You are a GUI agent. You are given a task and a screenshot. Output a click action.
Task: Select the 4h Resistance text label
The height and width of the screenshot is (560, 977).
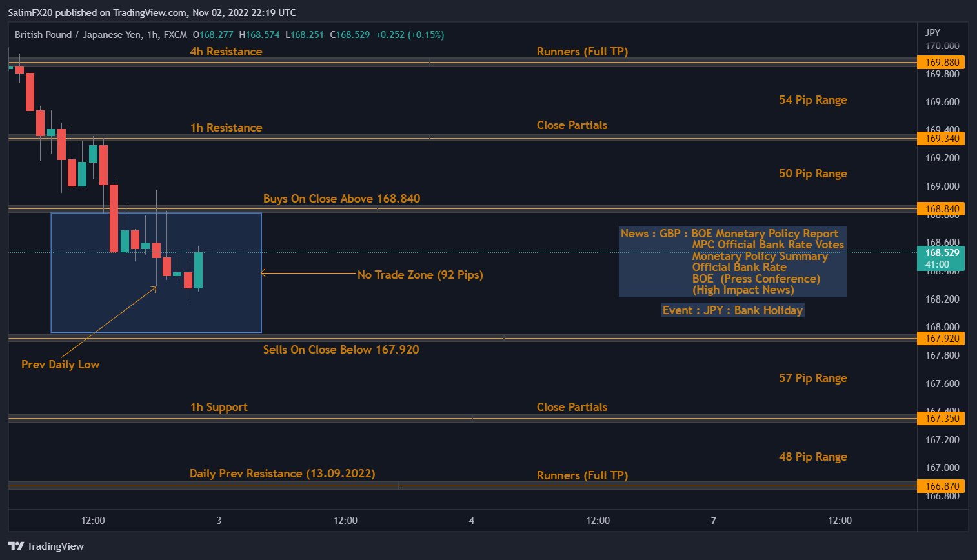(226, 52)
